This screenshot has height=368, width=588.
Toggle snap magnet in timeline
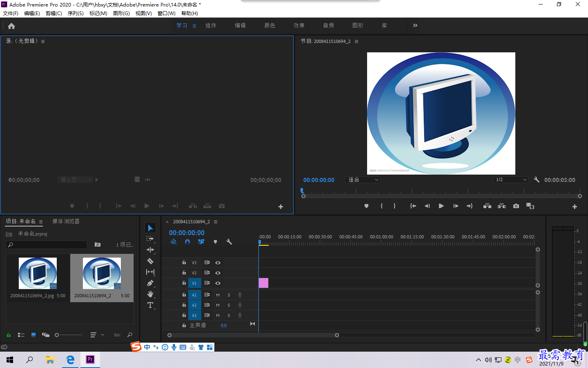187,242
